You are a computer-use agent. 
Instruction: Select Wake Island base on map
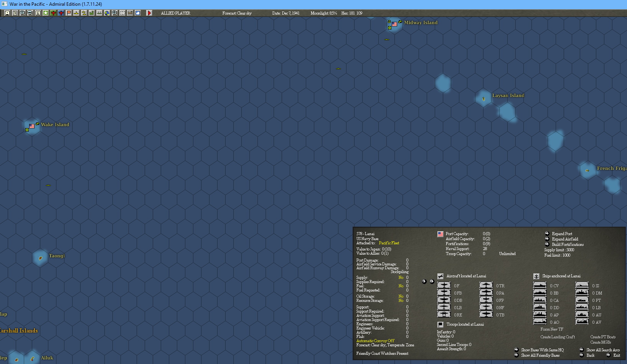pos(32,126)
